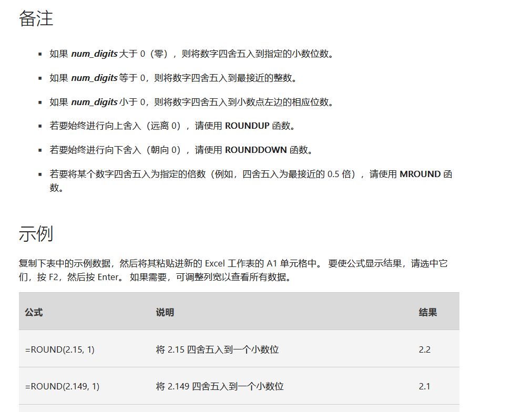Click the result value 2.1

tap(424, 387)
